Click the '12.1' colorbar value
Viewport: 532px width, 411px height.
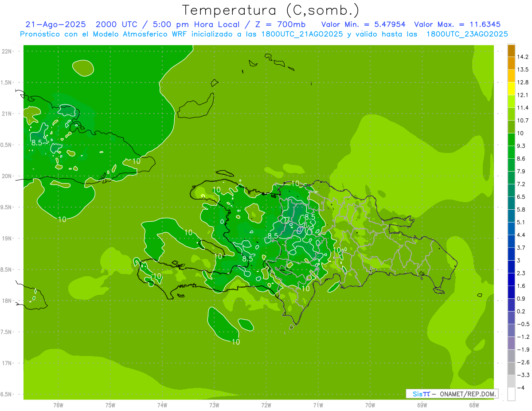[522, 95]
